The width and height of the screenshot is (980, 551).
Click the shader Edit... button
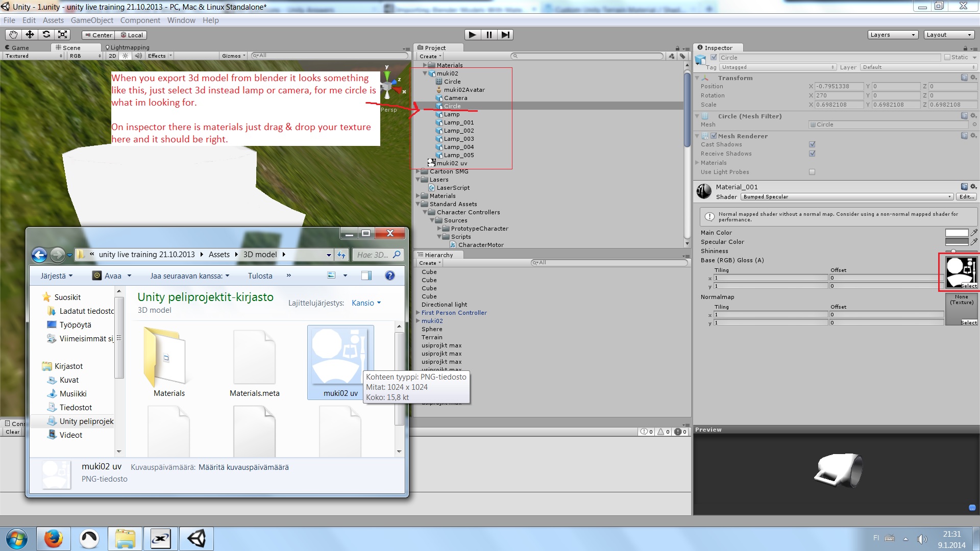click(x=966, y=197)
